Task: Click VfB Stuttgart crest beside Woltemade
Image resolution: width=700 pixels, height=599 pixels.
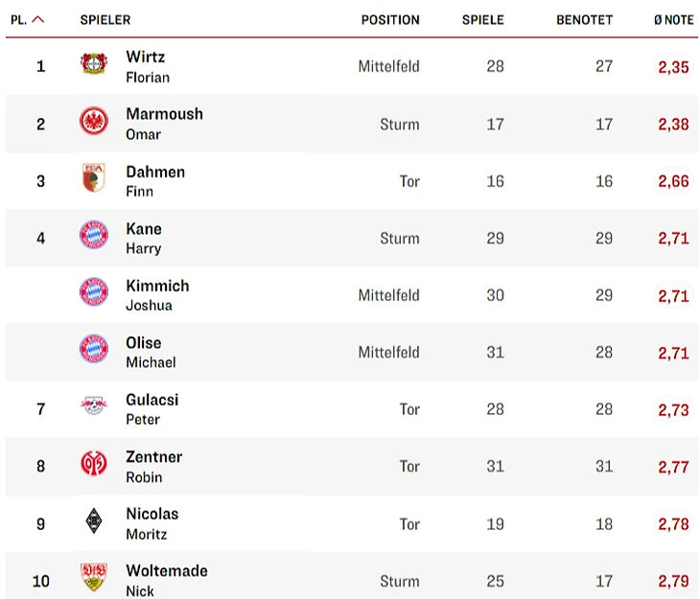Action: 94,578
